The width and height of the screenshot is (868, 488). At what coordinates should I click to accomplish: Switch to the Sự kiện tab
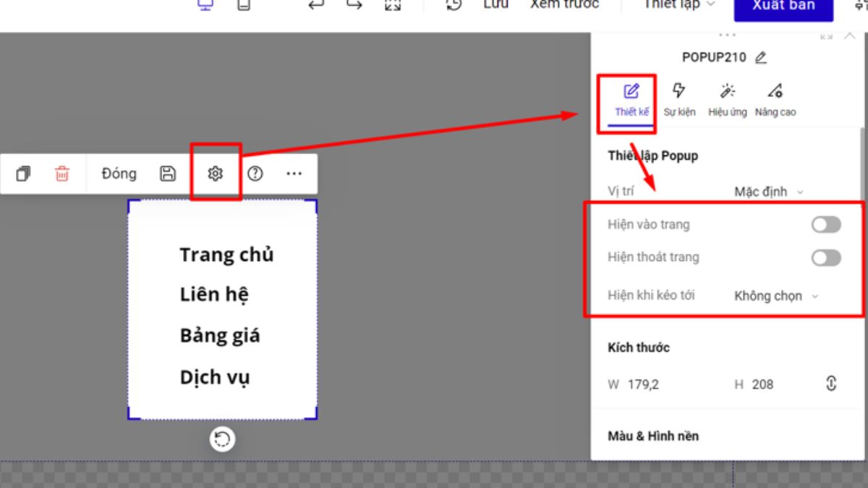(679, 98)
